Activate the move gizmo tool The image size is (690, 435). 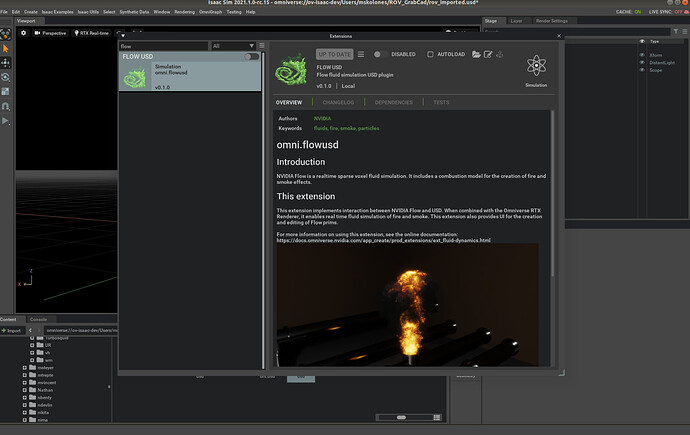[x=6, y=63]
